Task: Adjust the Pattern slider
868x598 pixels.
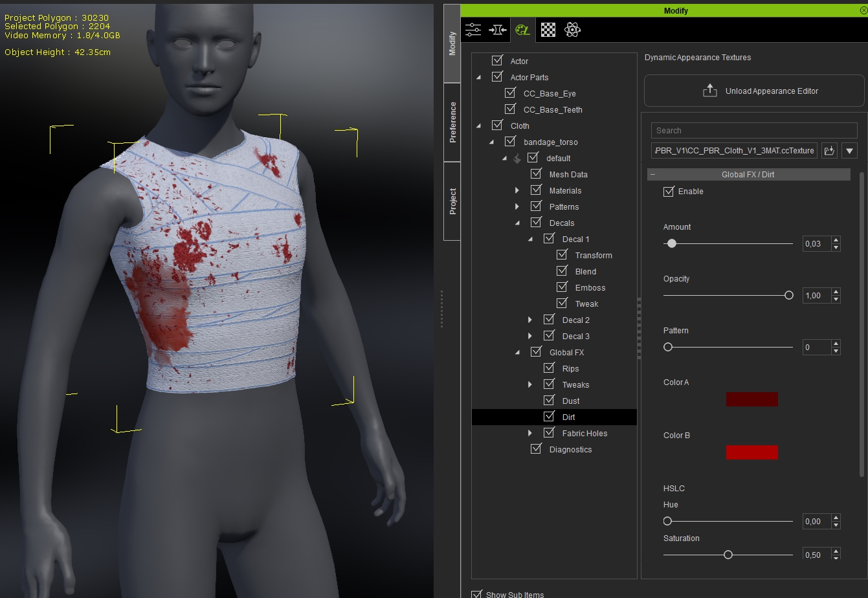Action: point(669,347)
